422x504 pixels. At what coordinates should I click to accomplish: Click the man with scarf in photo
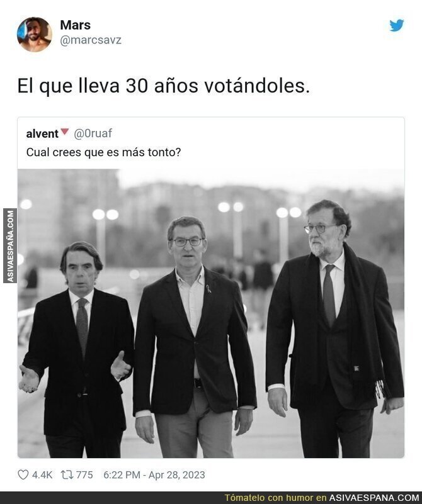[x=334, y=328]
